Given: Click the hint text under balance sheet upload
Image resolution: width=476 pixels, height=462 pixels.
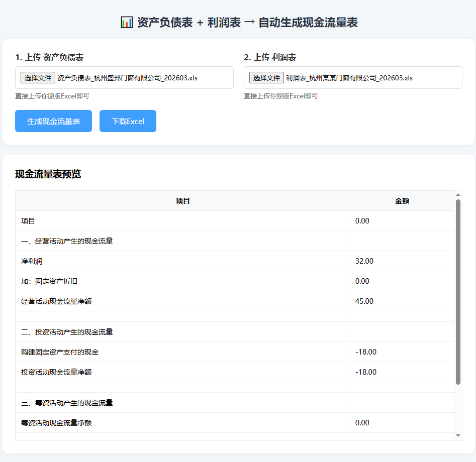Looking at the screenshot, I should 52,96.
